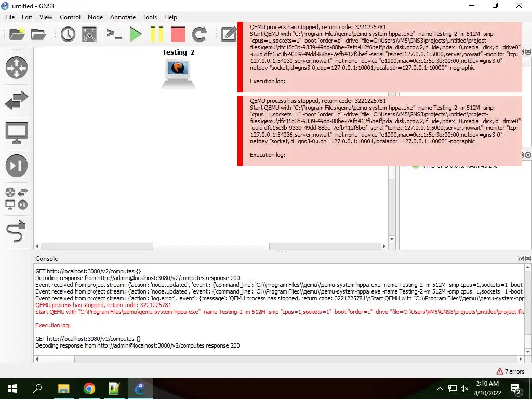The width and height of the screenshot is (532, 399).
Task: Open Windows Start menu
Action: click(12, 389)
